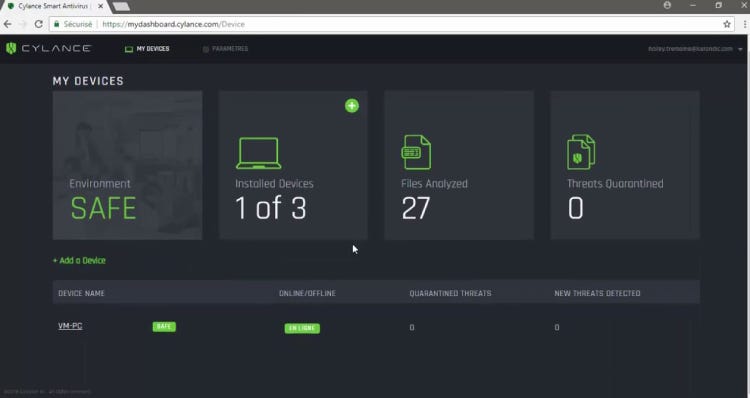Open the Chrome three-dot menu

[x=745, y=24]
